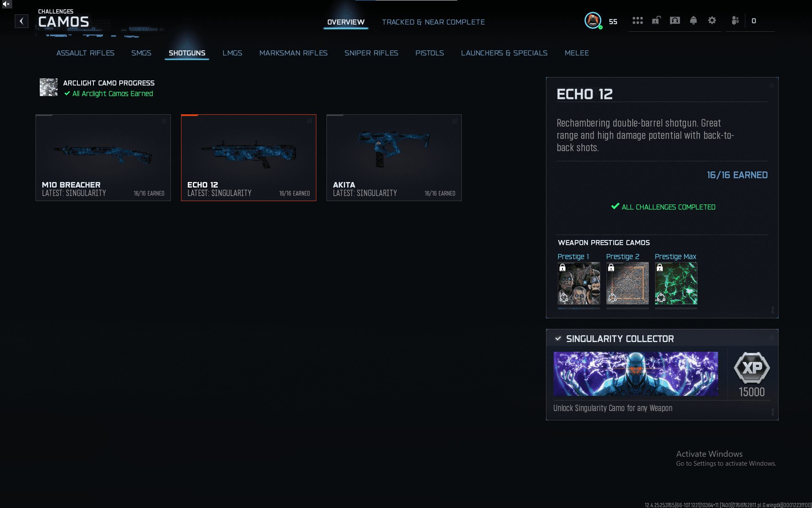Open the six-dot grid menu icon

637,20
